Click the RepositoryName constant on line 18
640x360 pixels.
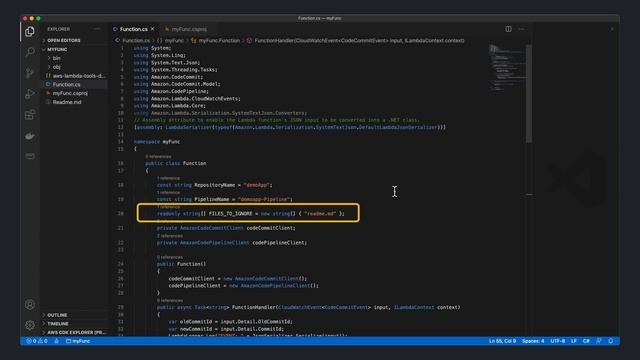click(x=215, y=185)
